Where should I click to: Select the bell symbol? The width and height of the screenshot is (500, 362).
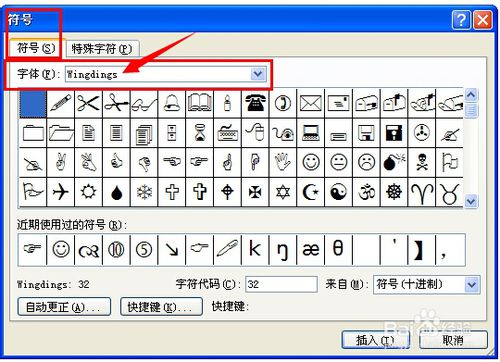point(172,103)
